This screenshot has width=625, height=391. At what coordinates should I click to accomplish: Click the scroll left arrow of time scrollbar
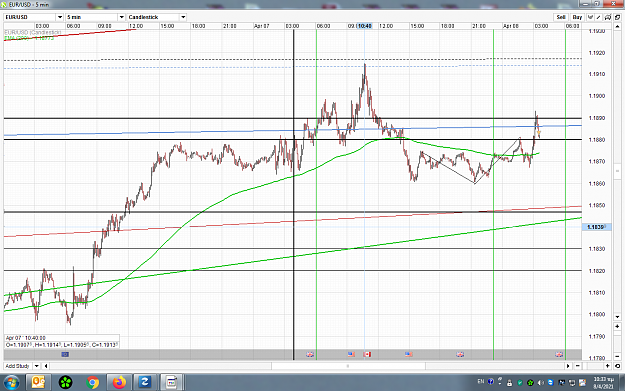46,366
